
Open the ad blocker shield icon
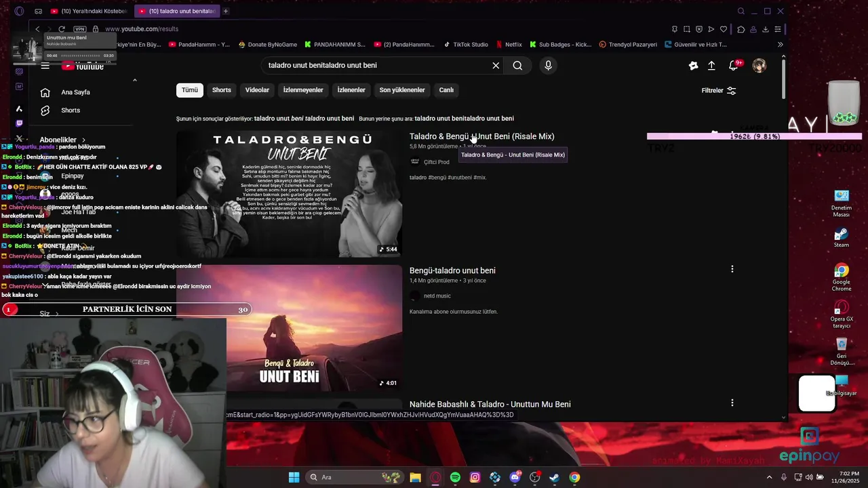pos(698,29)
